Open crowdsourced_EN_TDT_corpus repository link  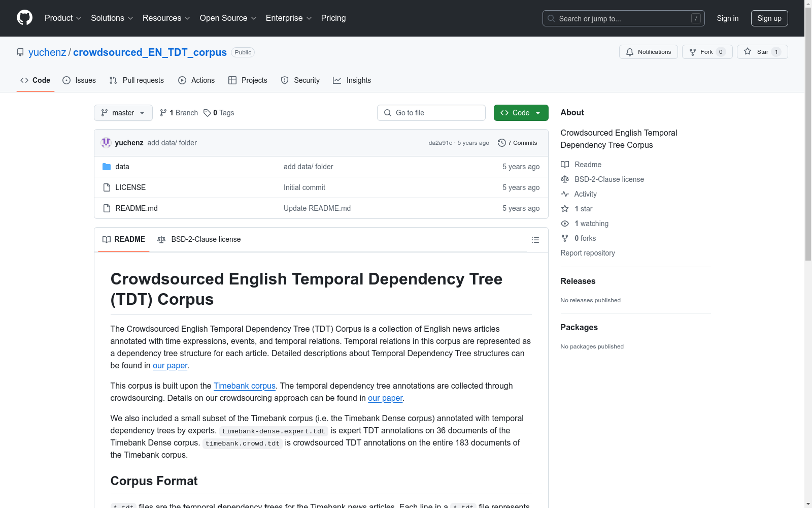point(150,52)
